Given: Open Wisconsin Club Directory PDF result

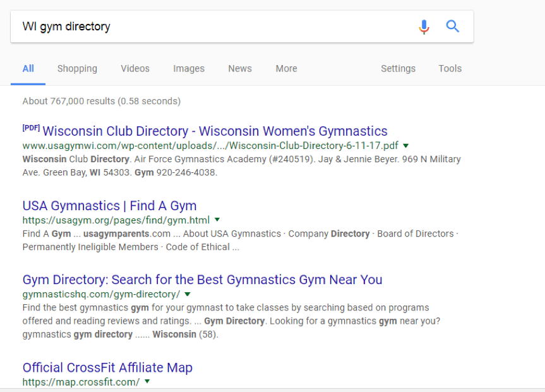Looking at the screenshot, I should (215, 131).
